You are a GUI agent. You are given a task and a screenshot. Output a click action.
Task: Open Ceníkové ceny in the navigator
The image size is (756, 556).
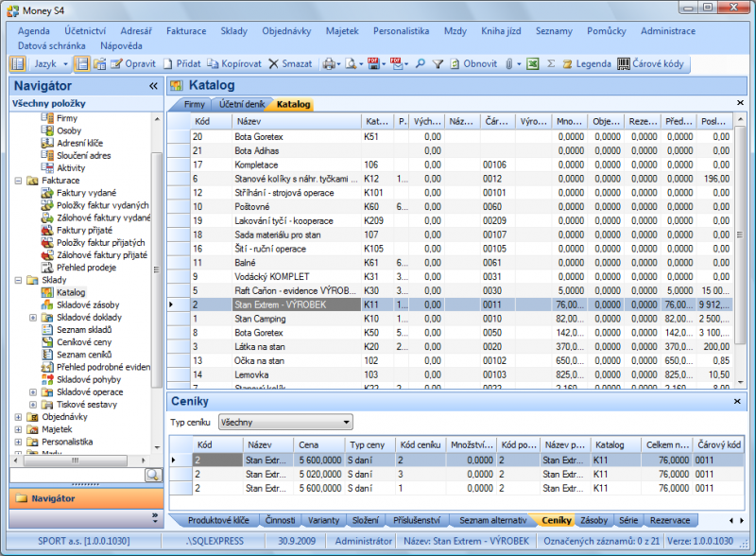tap(84, 342)
